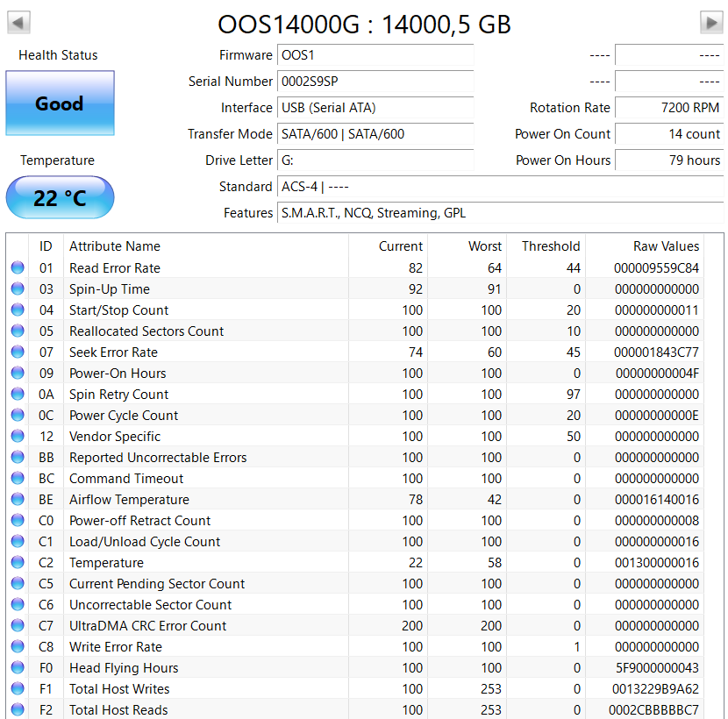Viewport: 728px width, 719px height.
Task: Click status dot for Read Error Rate
Action: 18,267
